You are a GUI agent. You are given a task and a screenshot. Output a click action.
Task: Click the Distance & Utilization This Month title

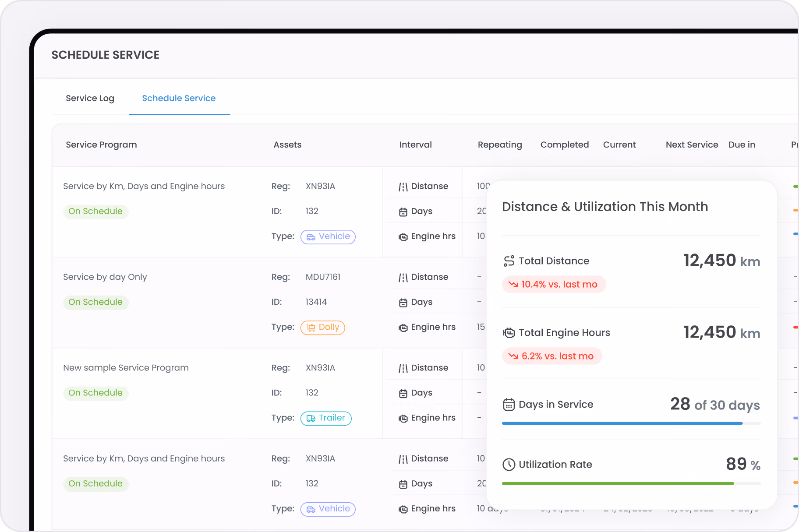[x=605, y=207]
